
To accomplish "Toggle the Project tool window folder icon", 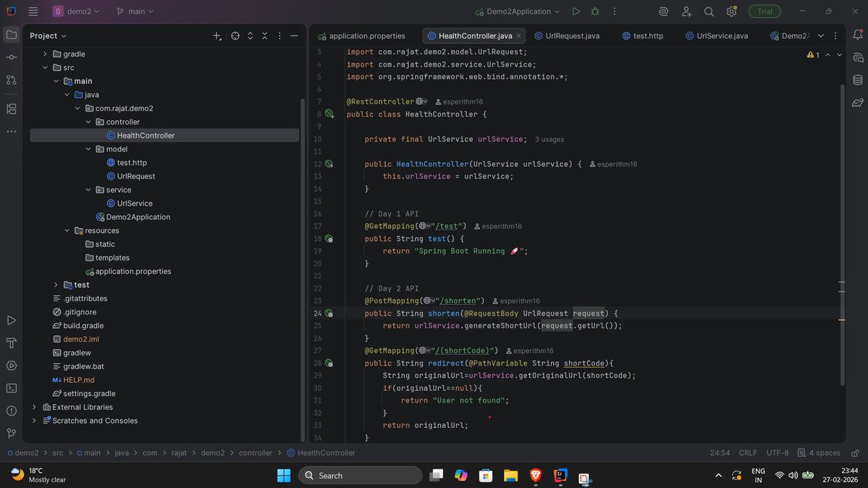I will (11, 35).
